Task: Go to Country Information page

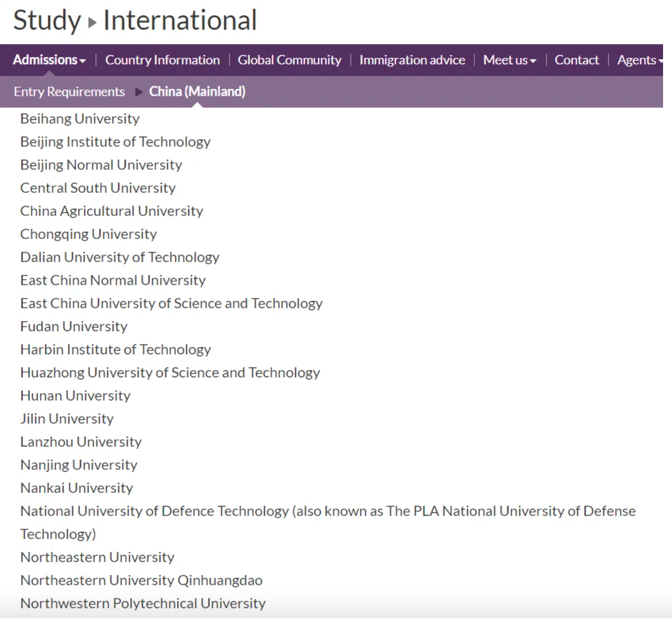Action: point(162,60)
